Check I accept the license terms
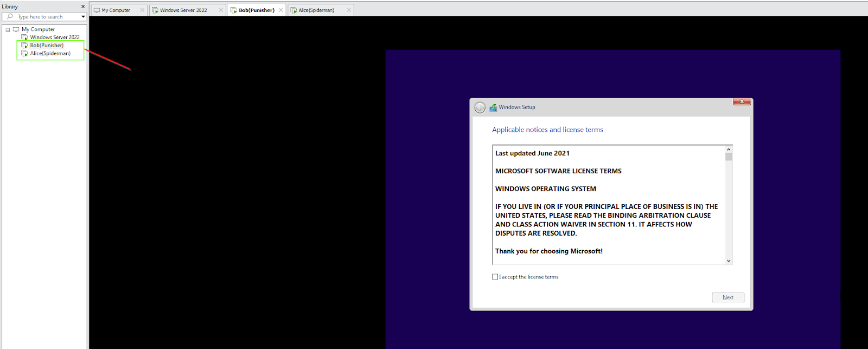This screenshot has width=868, height=349. (495, 277)
